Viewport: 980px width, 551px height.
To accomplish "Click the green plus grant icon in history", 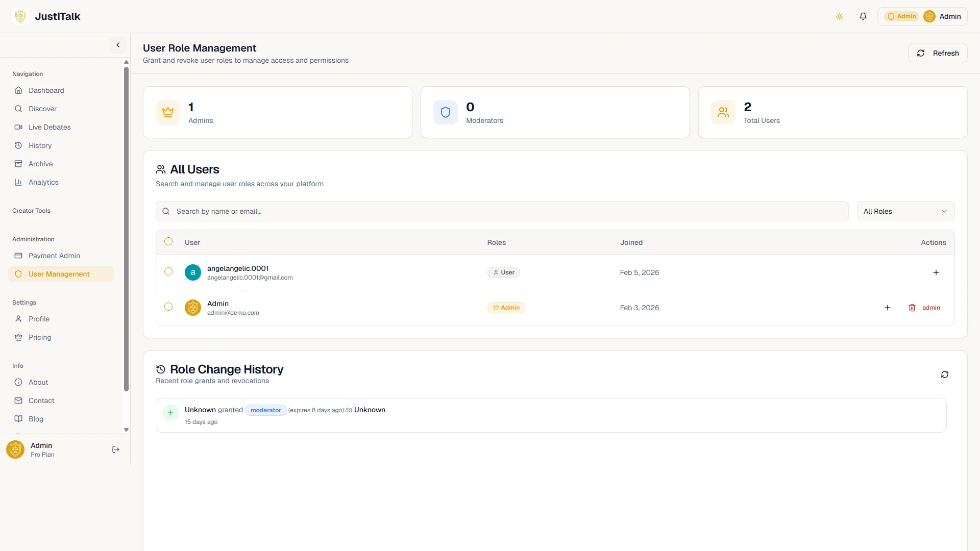I will pyautogui.click(x=170, y=413).
